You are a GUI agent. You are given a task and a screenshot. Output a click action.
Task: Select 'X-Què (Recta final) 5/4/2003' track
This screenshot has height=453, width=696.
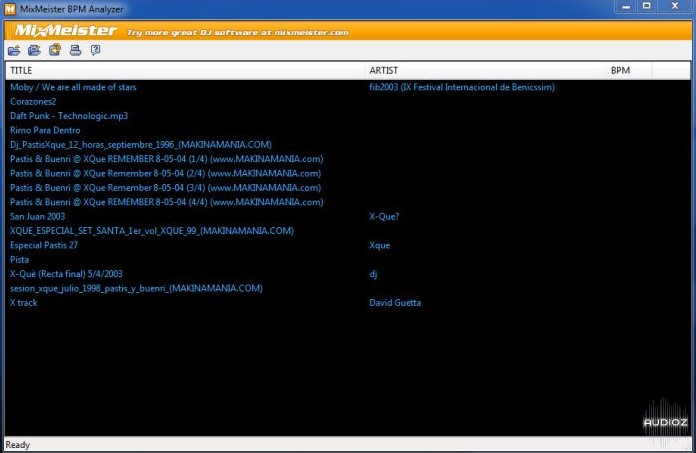66,274
